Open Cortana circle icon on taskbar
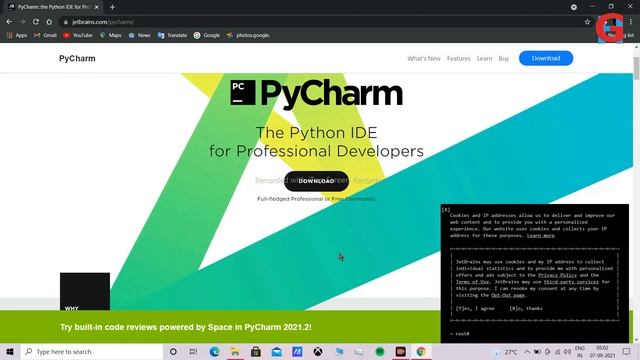This screenshot has height=360, width=640. [x=173, y=351]
